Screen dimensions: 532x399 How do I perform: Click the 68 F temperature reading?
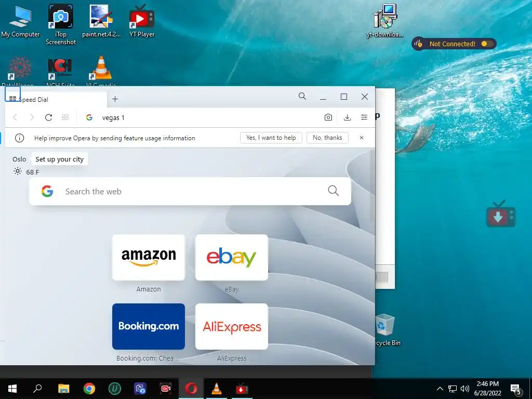pos(33,172)
